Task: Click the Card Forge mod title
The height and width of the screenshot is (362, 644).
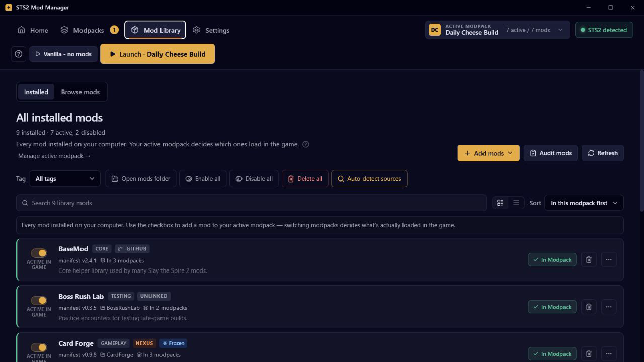Action: tap(76, 343)
